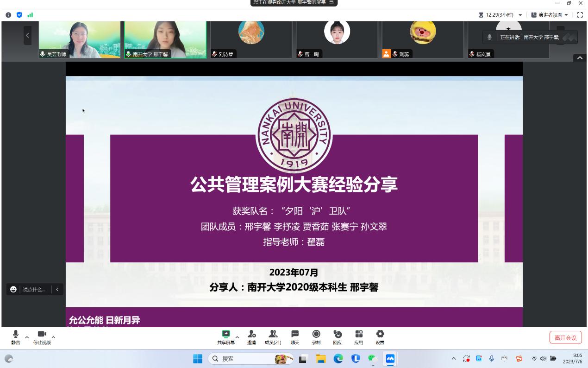Toggle fullscreen mode icon at top right

click(580, 15)
